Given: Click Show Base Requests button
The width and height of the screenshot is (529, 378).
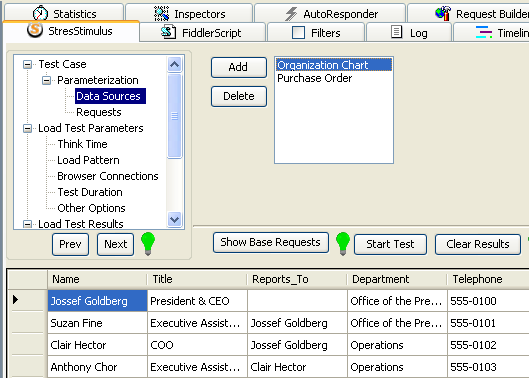Looking at the screenshot, I should point(271,242).
